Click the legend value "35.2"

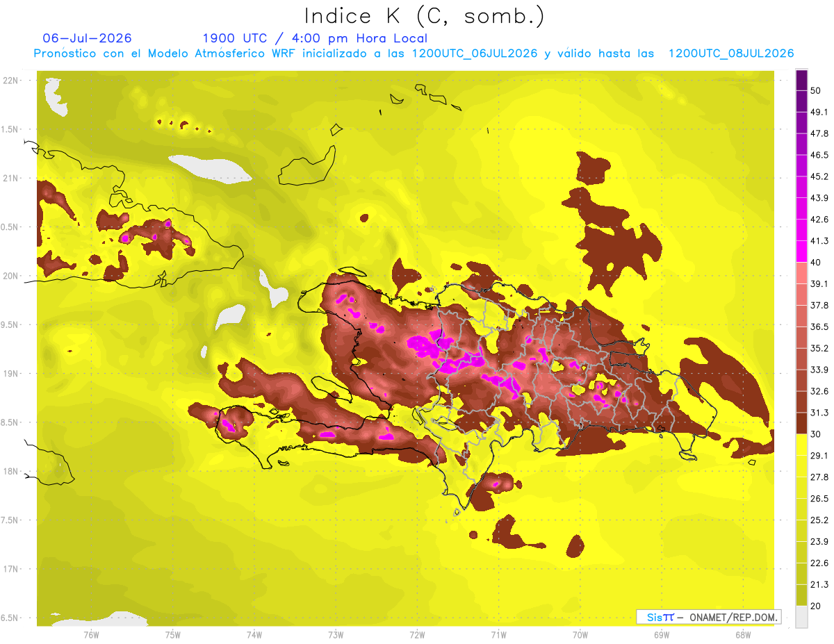819,348
